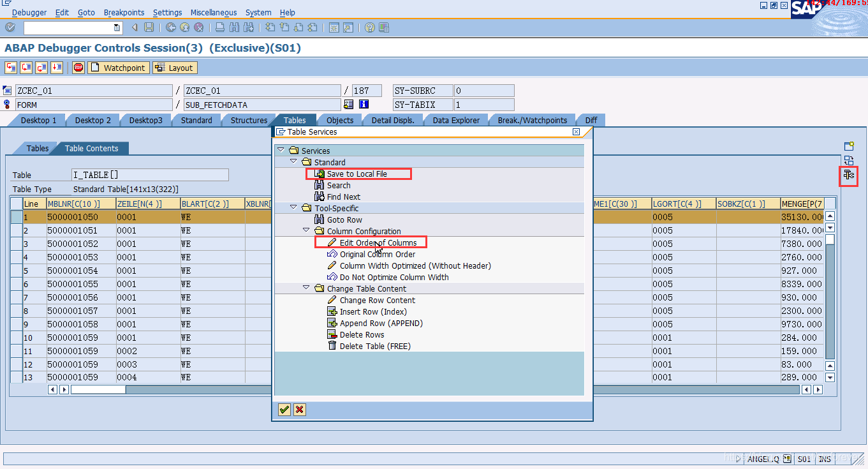The width and height of the screenshot is (868, 469).
Task: Click the yellow Exit arrow icon
Action: click(x=185, y=27)
